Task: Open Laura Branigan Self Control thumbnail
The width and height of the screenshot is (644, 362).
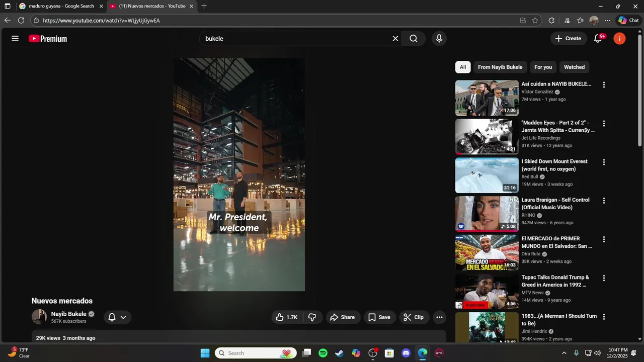Action: click(x=487, y=214)
